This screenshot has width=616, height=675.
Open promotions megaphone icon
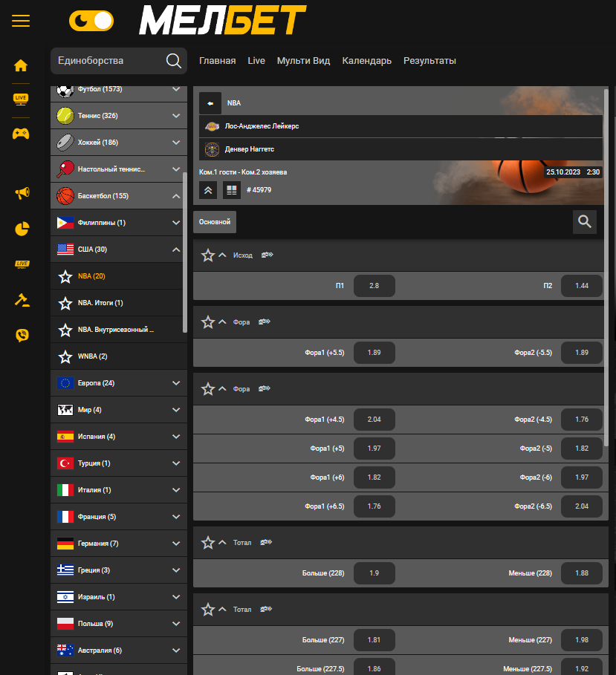click(22, 193)
